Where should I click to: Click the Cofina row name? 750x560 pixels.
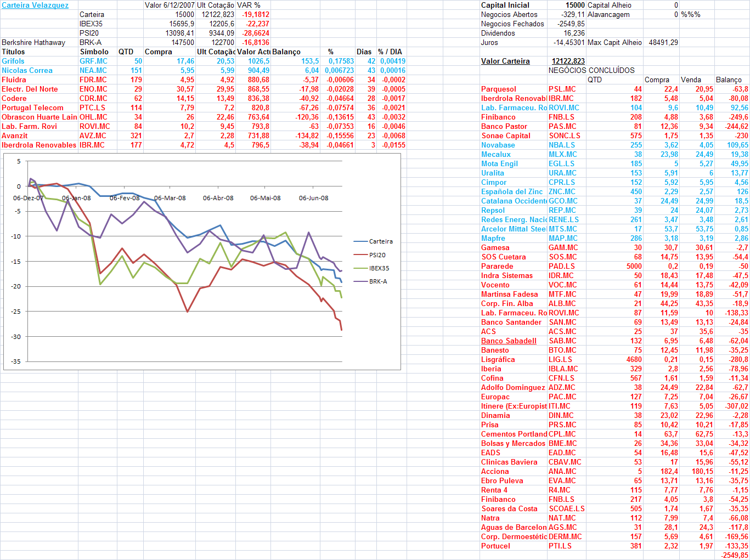(x=492, y=378)
